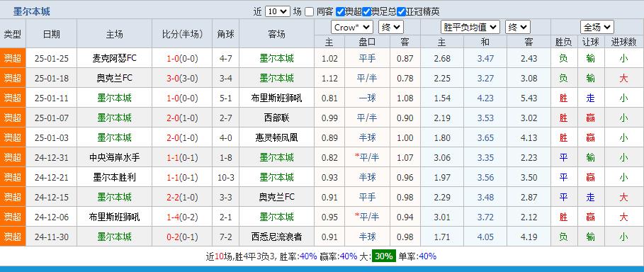Image resolution: width=644 pixels, height=272 pixels.
Task: Click the 3-0(3-0) score
Action: (182, 78)
